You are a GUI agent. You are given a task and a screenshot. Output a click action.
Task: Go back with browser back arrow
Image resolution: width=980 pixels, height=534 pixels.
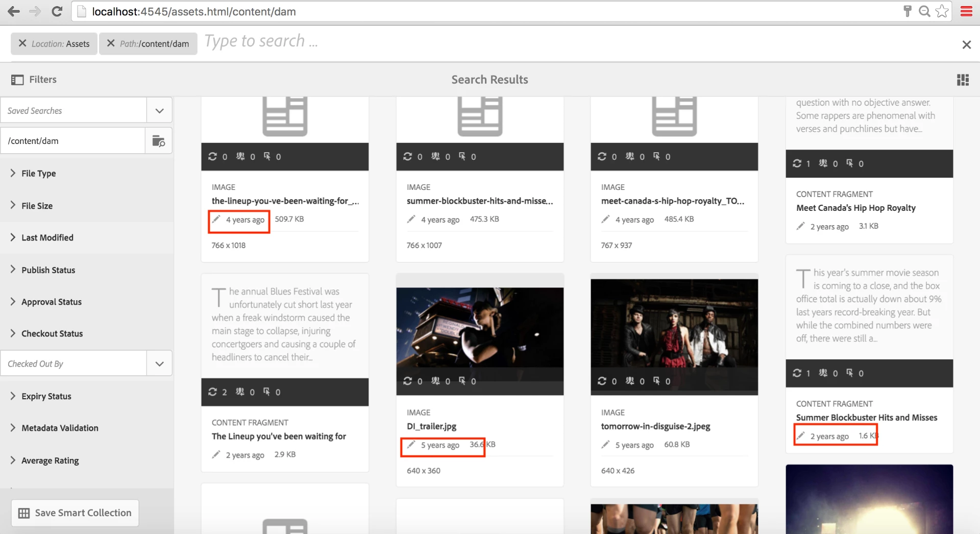[x=14, y=11]
